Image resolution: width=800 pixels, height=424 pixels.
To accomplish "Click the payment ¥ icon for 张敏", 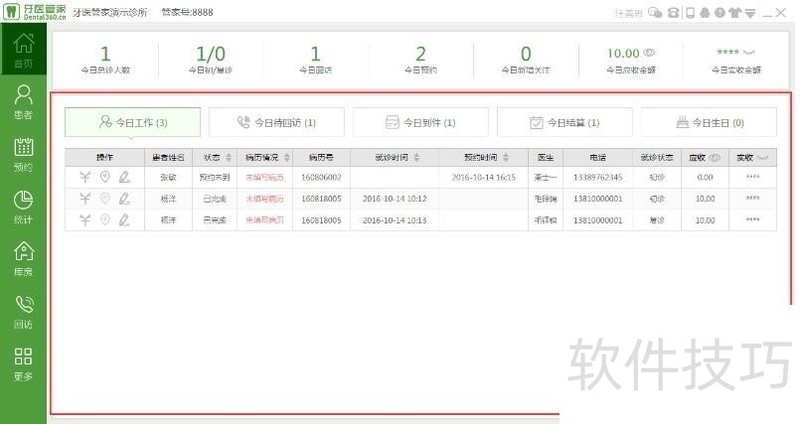I will click(x=85, y=177).
